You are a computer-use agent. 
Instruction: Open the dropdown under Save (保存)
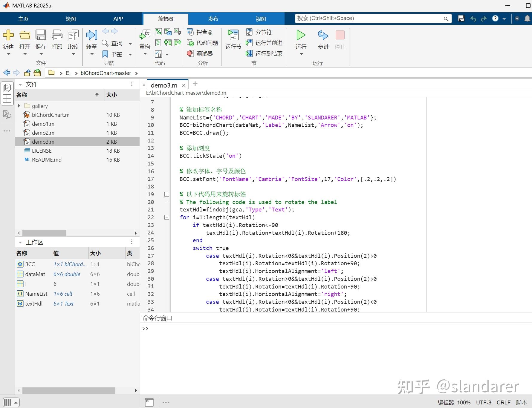tap(41, 54)
